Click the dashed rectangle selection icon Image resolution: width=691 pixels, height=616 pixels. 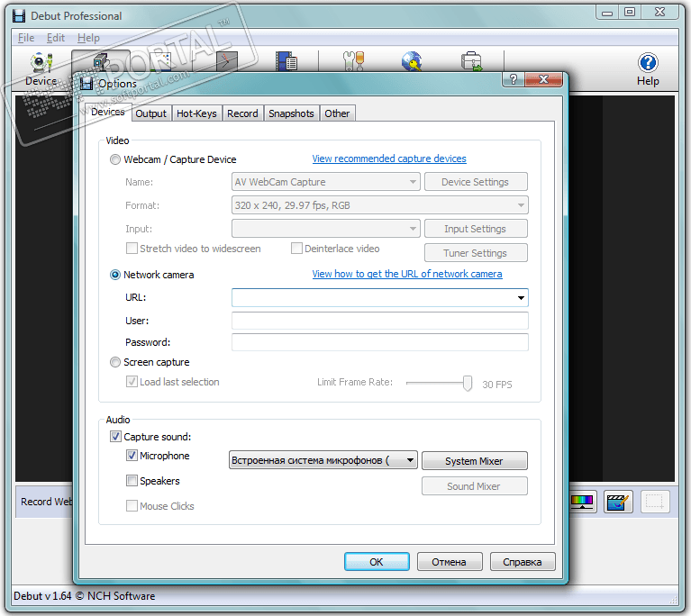click(x=655, y=502)
